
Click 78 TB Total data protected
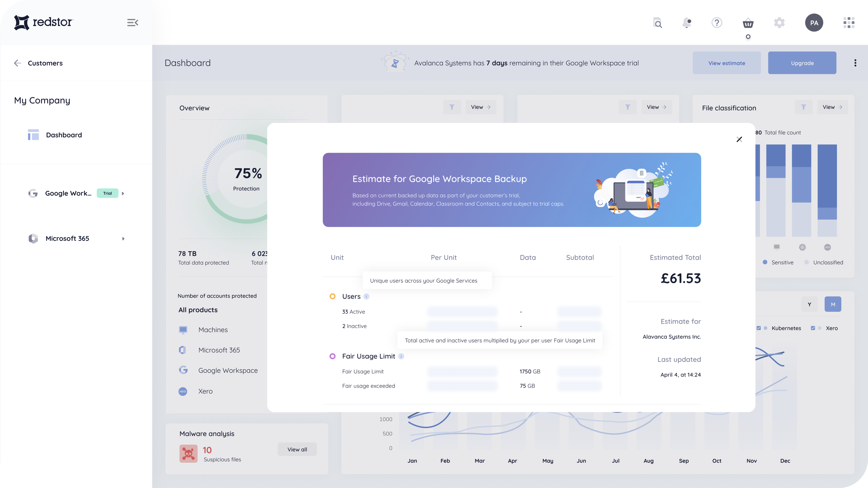pyautogui.click(x=203, y=258)
